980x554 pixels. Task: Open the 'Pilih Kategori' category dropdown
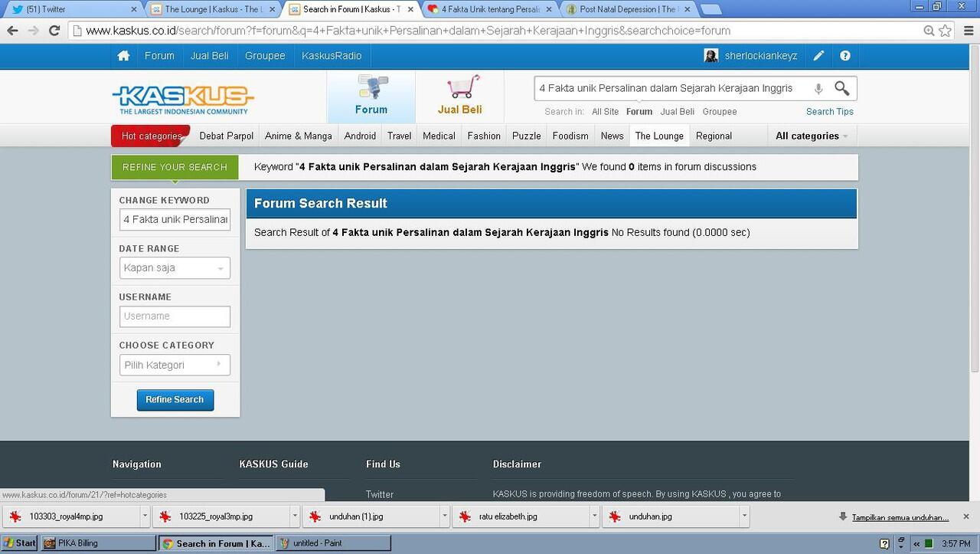tap(175, 365)
